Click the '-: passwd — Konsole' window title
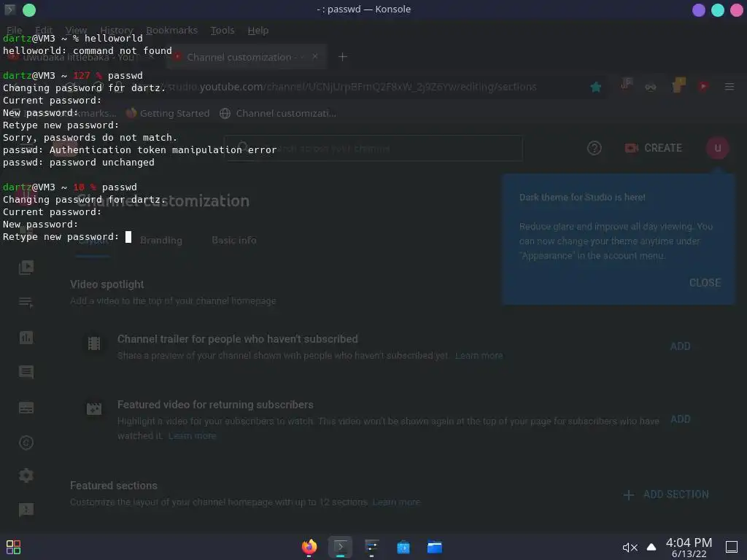Viewport: 747px width, 560px height. pos(363,9)
